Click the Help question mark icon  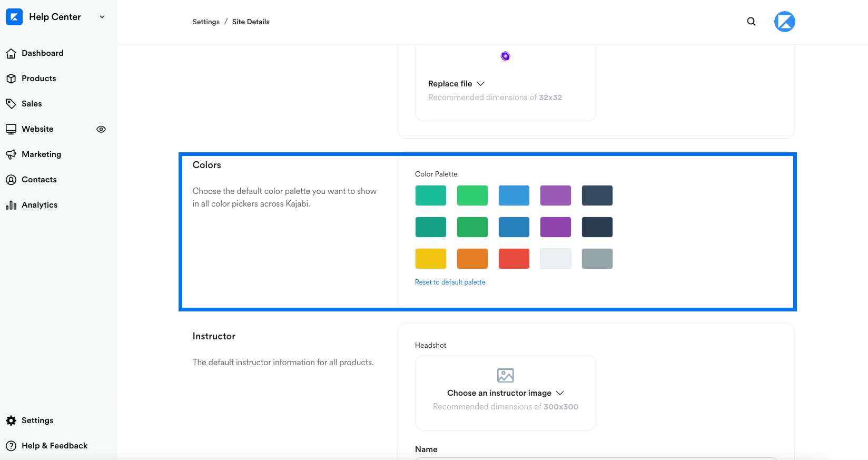pyautogui.click(x=11, y=446)
